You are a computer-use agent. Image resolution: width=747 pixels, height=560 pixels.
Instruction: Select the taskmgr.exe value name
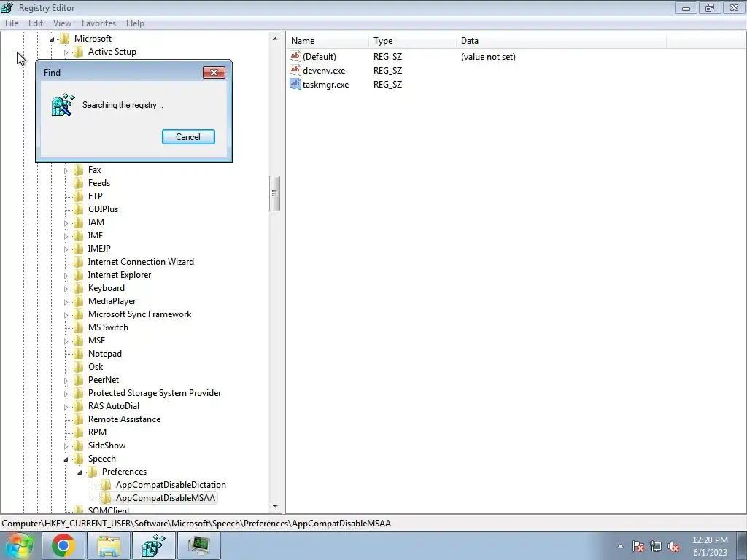point(326,85)
